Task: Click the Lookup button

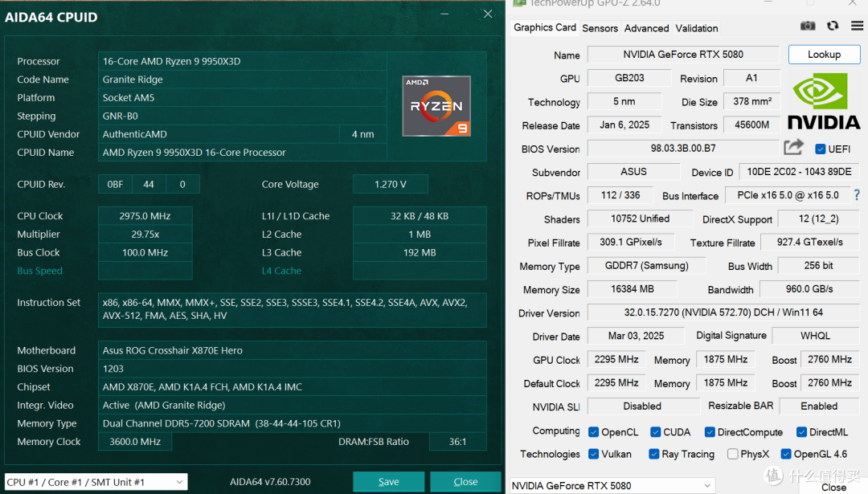Action: (x=824, y=54)
